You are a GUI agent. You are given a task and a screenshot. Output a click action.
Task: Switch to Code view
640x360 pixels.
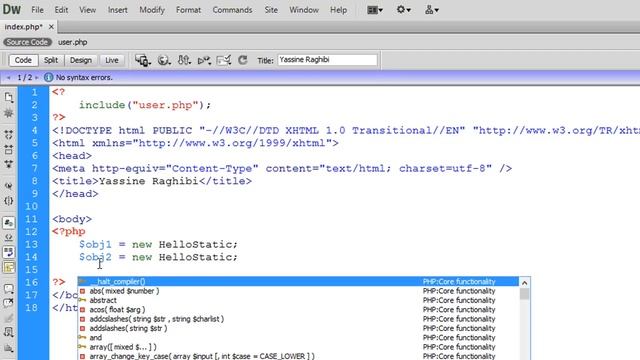[23, 60]
